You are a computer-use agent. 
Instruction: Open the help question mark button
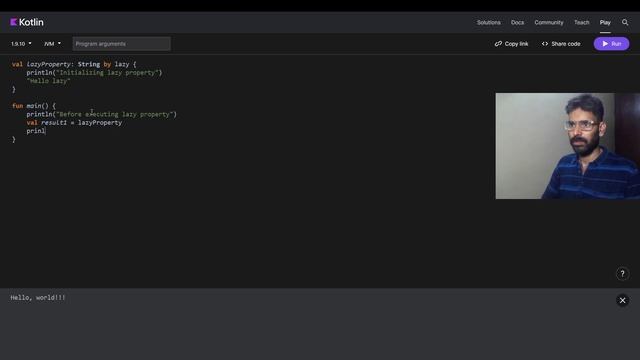pyautogui.click(x=622, y=273)
